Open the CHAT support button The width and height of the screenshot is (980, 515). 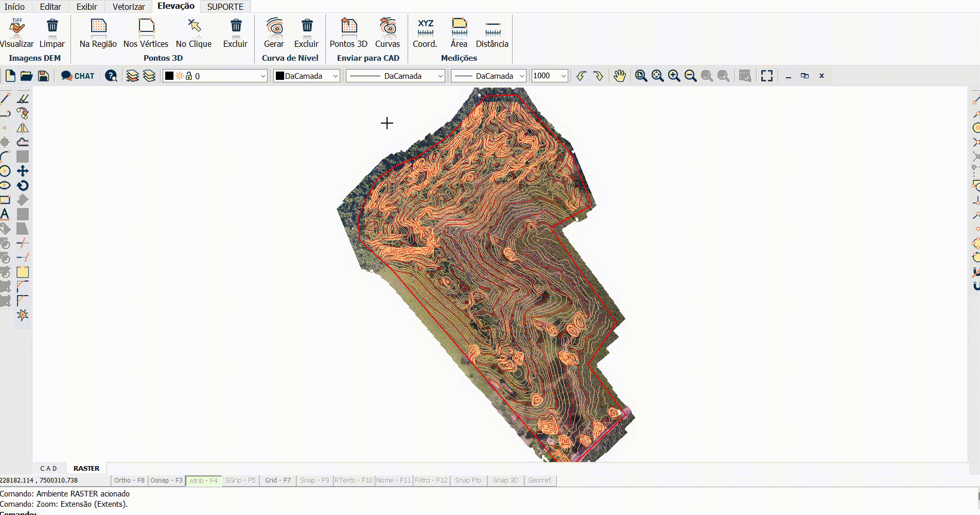point(78,76)
